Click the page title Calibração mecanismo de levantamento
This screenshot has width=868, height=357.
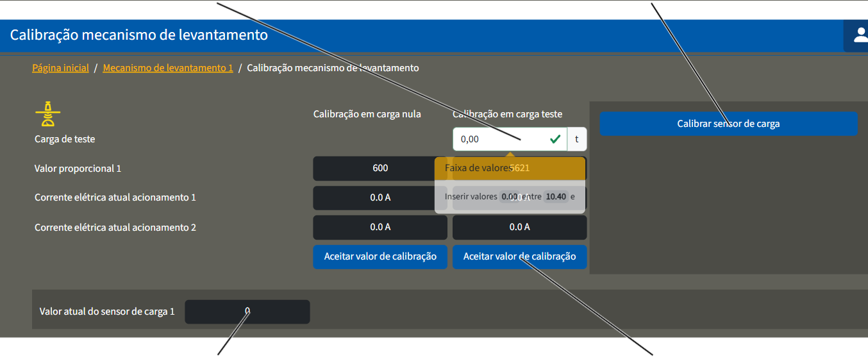(139, 35)
